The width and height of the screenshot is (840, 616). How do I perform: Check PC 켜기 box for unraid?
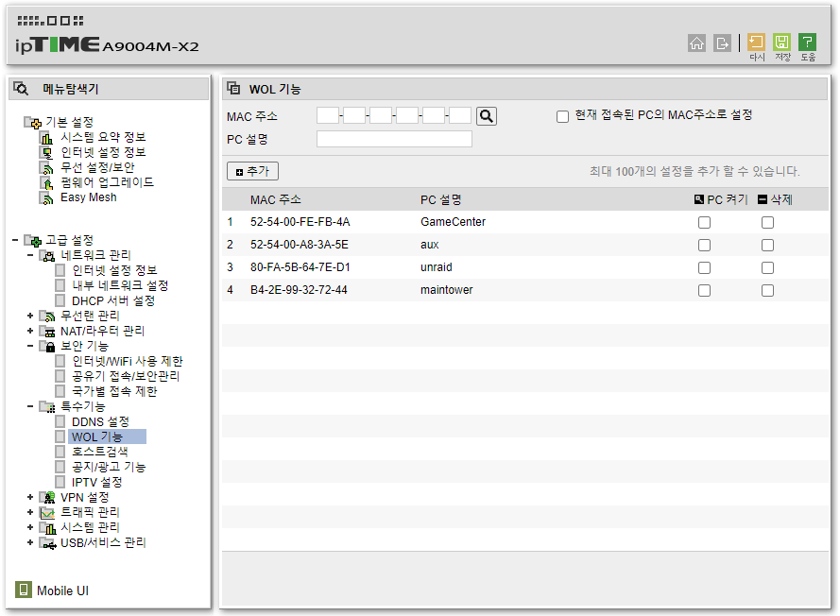click(x=705, y=267)
